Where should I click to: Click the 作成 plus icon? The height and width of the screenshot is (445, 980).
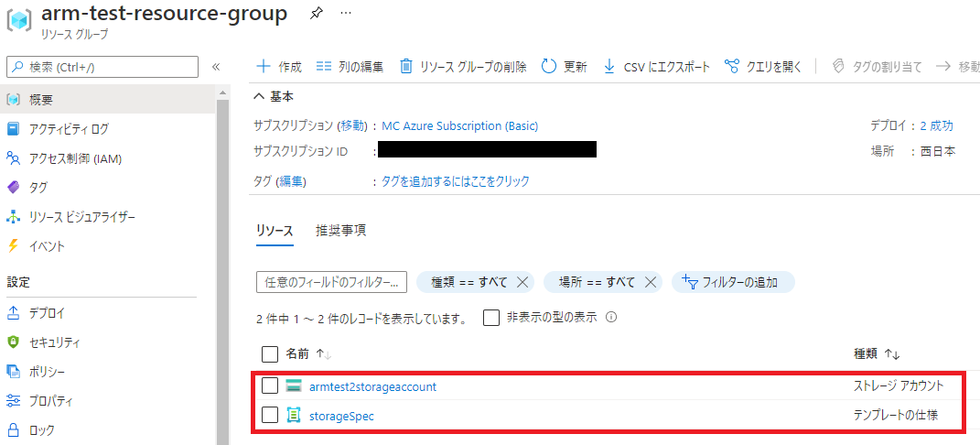pyautogui.click(x=264, y=66)
